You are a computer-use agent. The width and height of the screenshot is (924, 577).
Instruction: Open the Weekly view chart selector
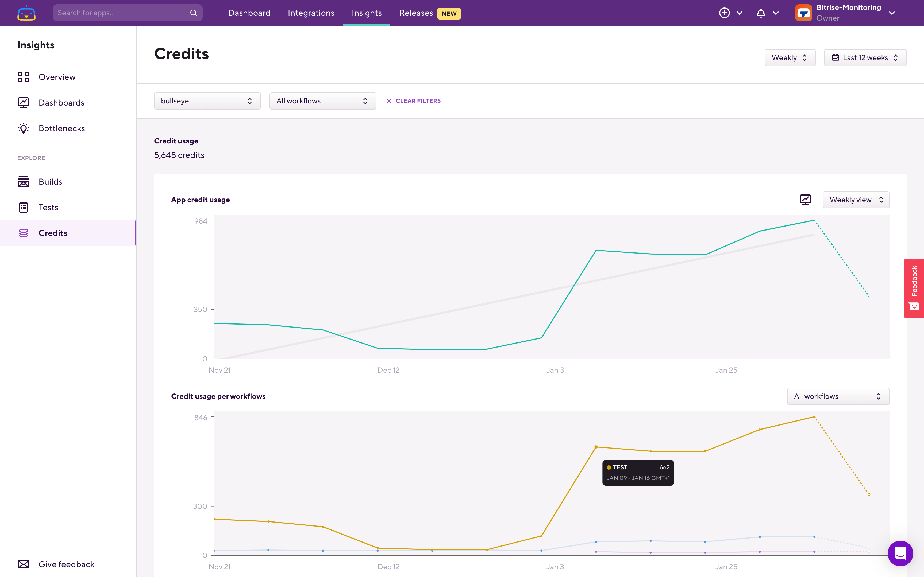(x=856, y=200)
